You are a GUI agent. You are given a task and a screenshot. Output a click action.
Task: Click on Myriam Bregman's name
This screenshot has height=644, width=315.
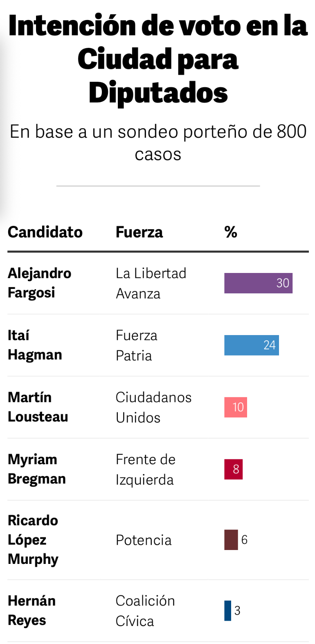tap(36, 469)
